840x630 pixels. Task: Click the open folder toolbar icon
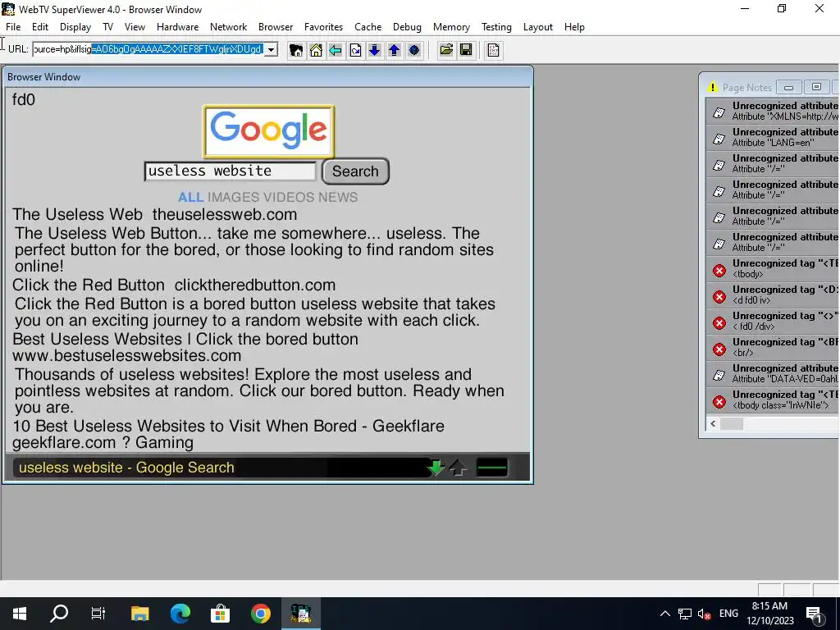coord(445,50)
